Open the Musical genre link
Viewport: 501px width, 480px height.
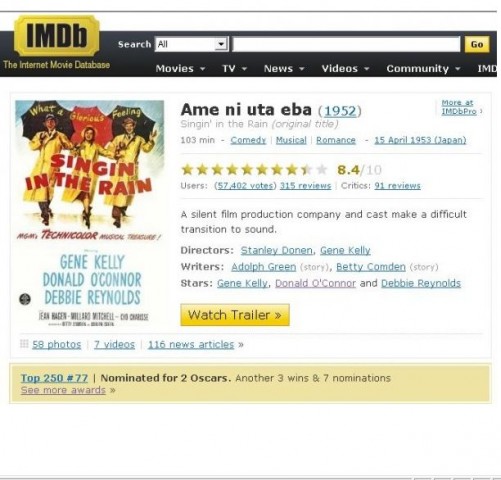pos(291,140)
